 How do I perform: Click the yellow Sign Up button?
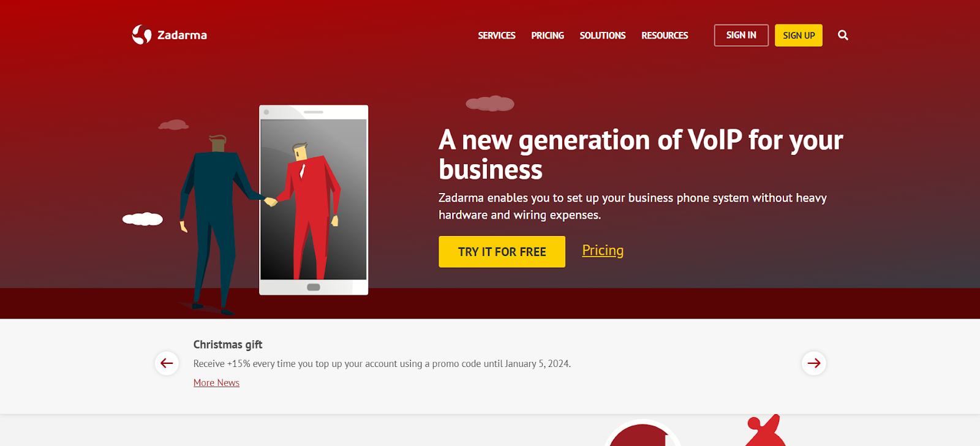point(799,36)
